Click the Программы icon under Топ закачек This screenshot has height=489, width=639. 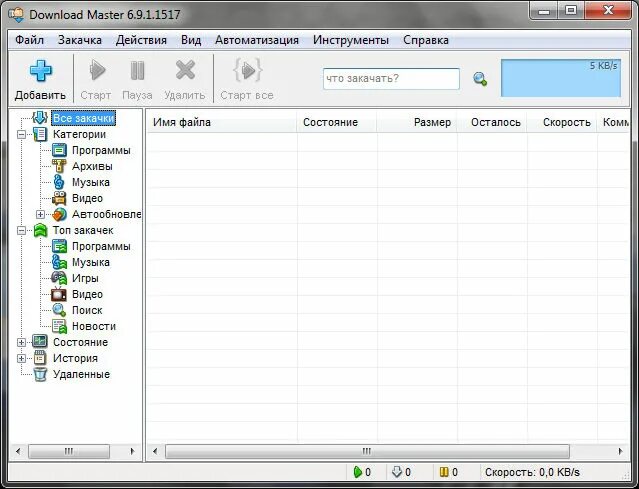coord(59,247)
